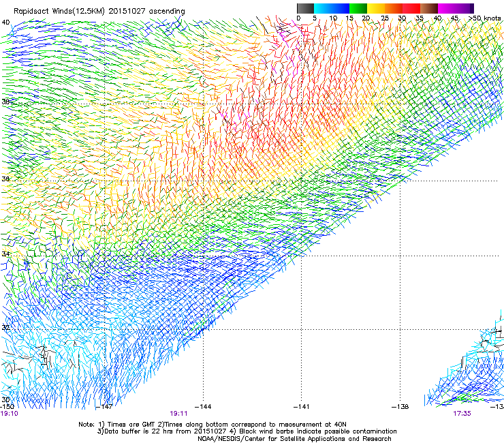Click longitude label '-150' on the bottom axis
504x443 pixels.
tap(7, 406)
